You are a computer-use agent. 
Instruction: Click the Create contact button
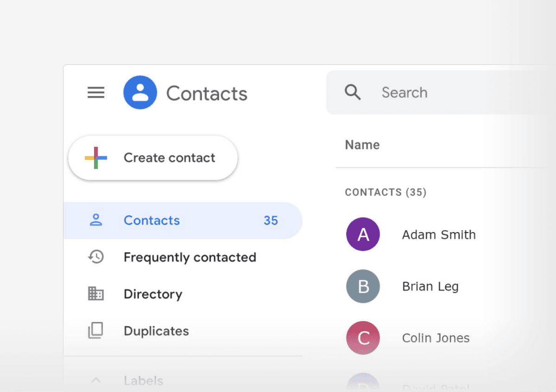click(153, 158)
